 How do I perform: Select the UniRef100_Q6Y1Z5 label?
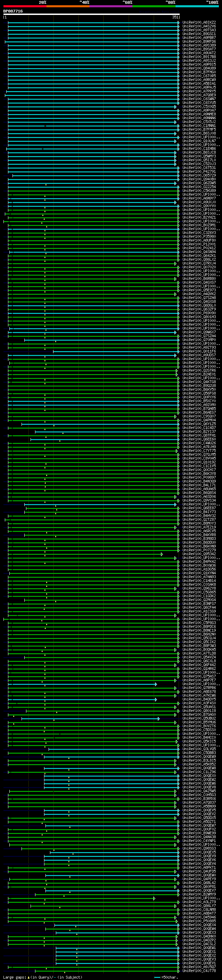tap(199, 424)
